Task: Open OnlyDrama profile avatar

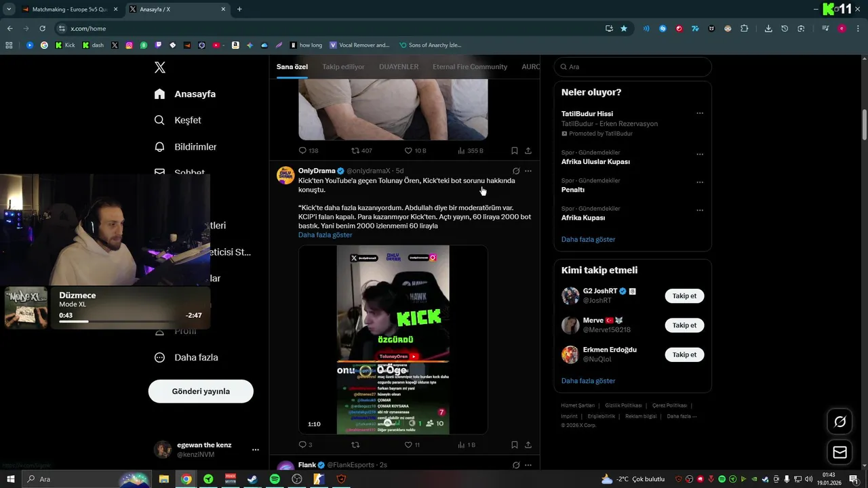Action: [285, 175]
